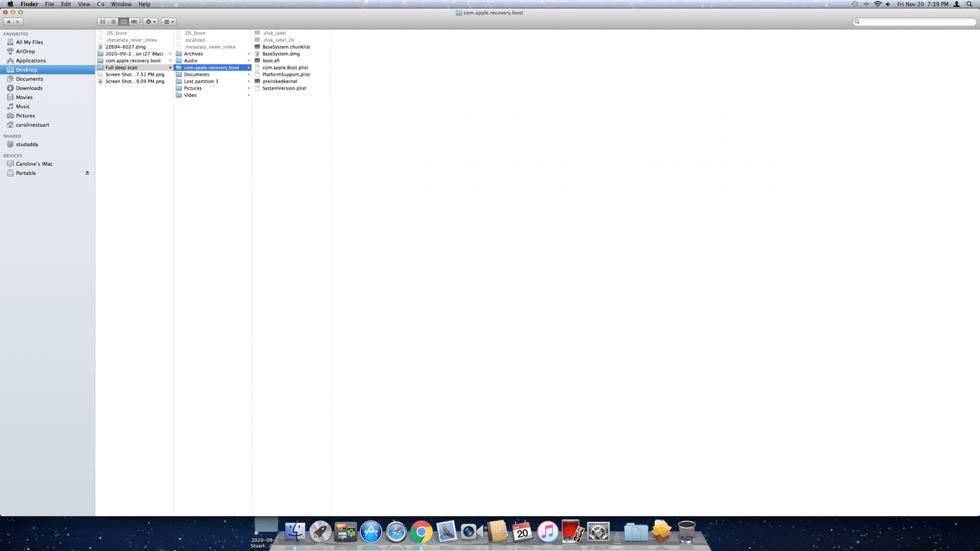Switch Finder to list view
This screenshot has height=551, width=980.
tap(113, 22)
